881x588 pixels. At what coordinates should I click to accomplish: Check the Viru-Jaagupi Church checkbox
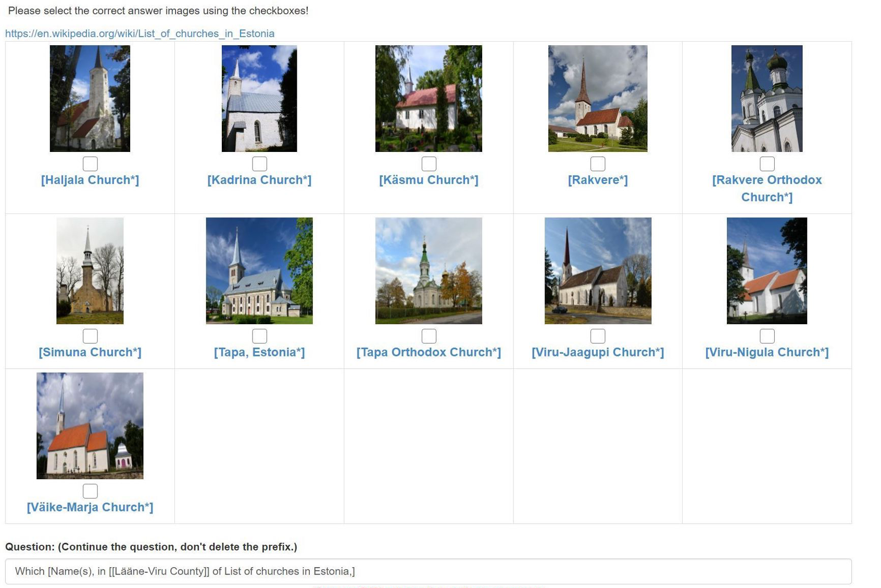click(598, 336)
